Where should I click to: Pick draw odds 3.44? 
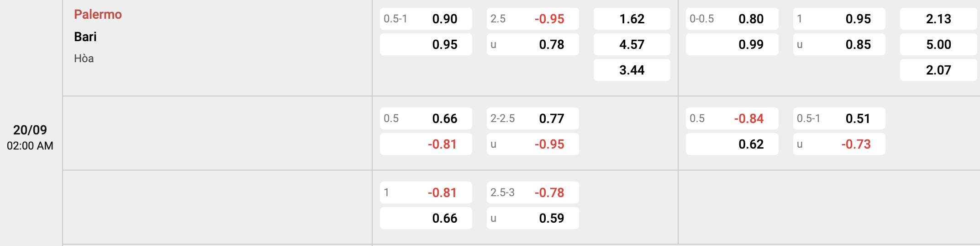click(632, 70)
